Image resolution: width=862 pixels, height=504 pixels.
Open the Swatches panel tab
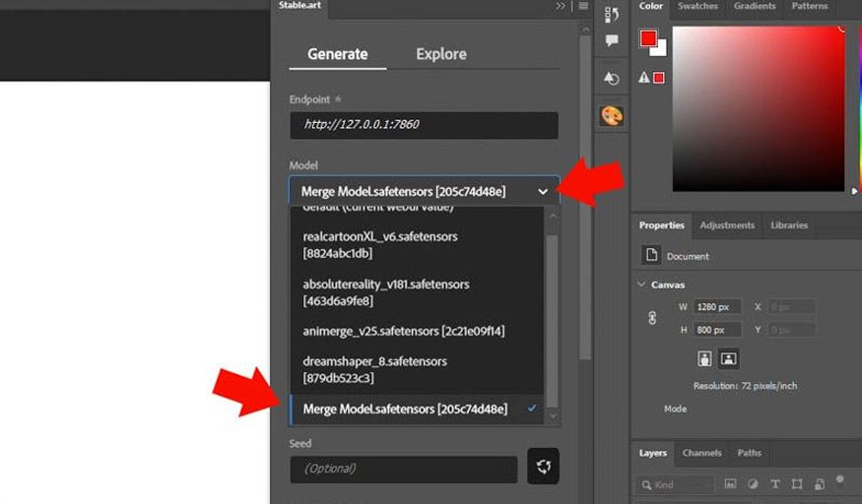(697, 6)
